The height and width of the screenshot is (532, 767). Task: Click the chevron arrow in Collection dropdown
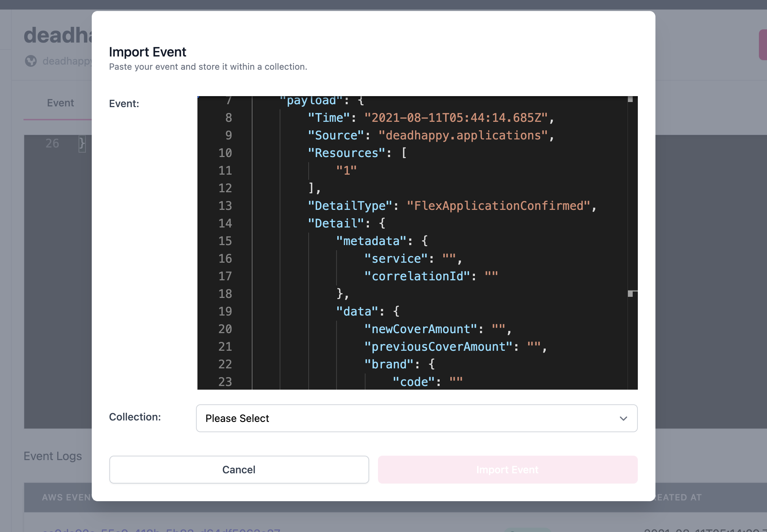[623, 418]
